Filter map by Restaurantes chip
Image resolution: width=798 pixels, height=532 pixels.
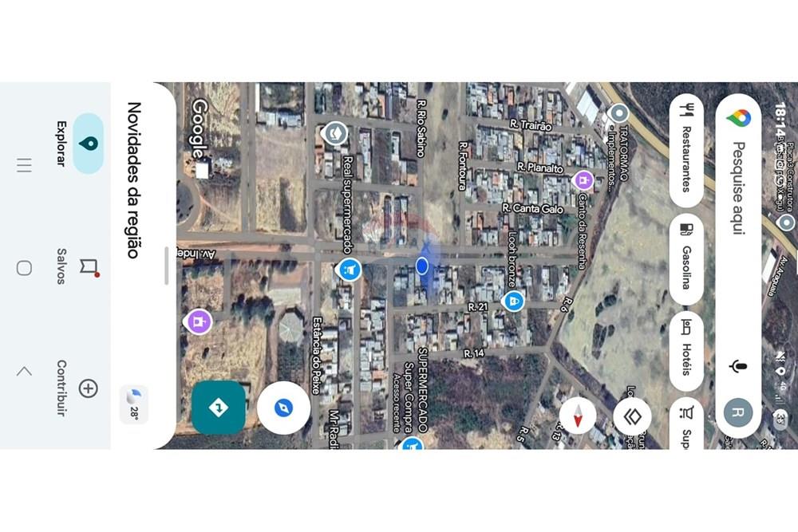pyautogui.click(x=686, y=151)
